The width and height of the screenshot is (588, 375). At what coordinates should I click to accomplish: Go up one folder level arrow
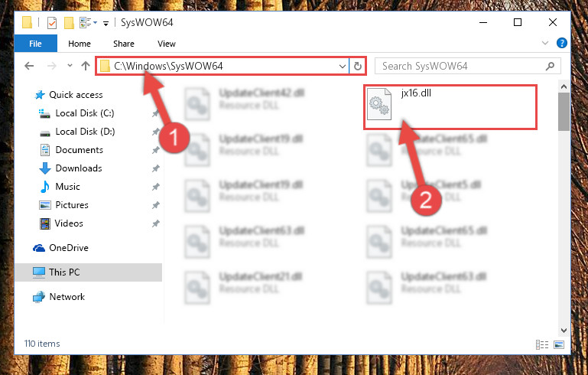point(86,66)
